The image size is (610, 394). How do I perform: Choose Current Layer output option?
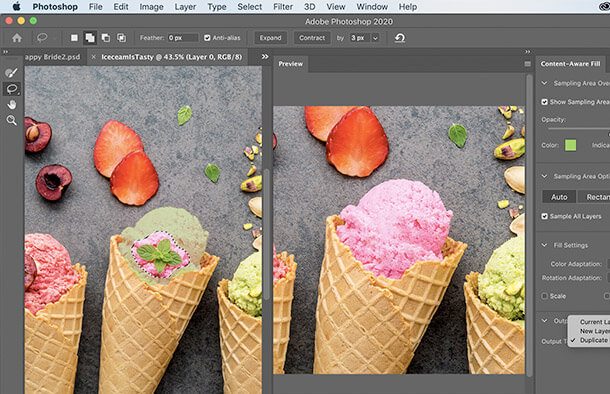(x=594, y=322)
